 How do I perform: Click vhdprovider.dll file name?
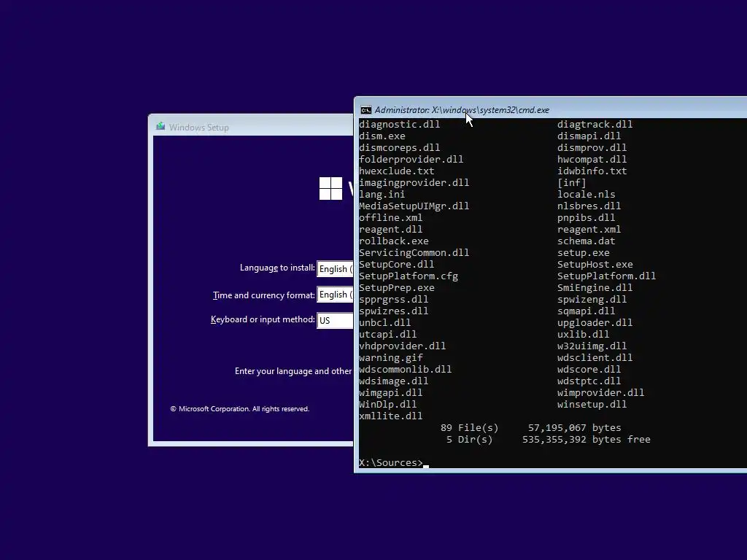click(x=403, y=346)
